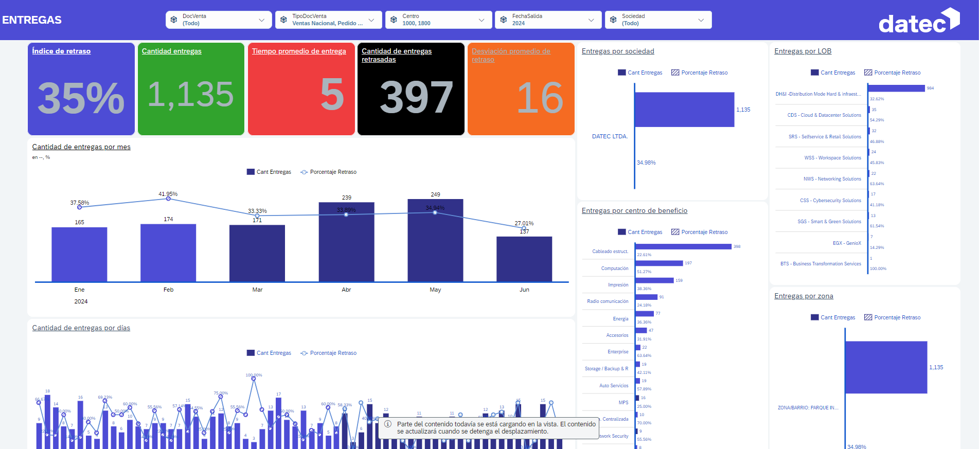
Task: Open Cantidad de entregas por días title
Action: click(x=81, y=328)
